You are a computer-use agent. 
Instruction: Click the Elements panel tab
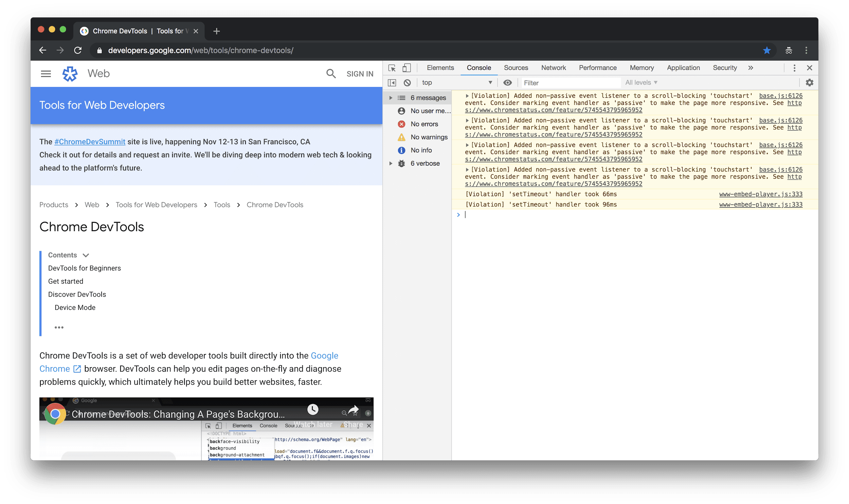click(439, 68)
